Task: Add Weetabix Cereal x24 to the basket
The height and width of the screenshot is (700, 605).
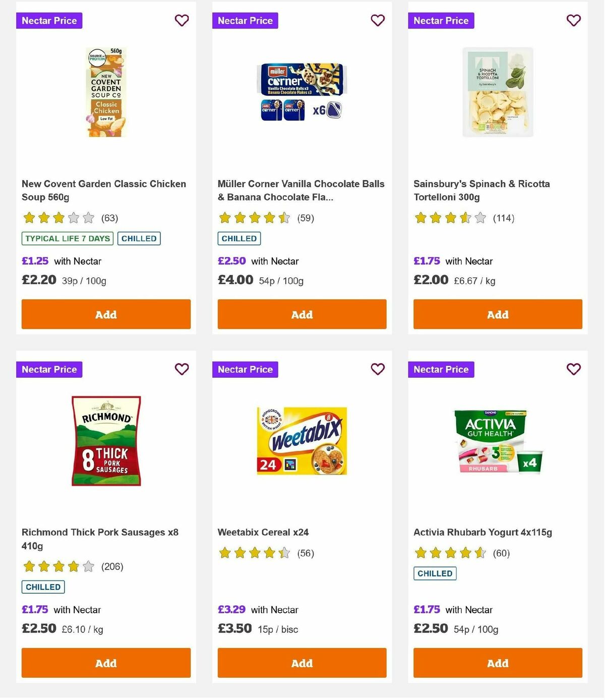Action: click(x=301, y=663)
